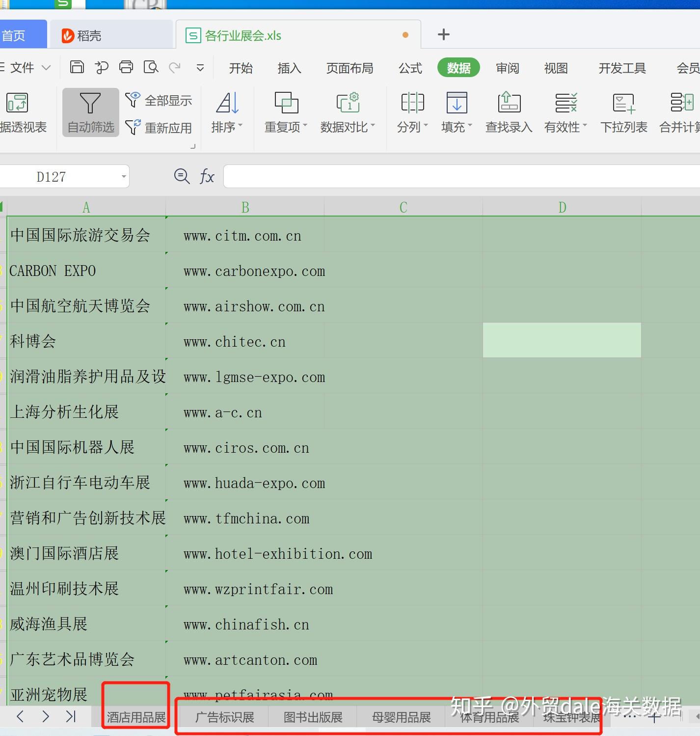Switch to 酒店用品展 sheet tab

pyautogui.click(x=136, y=717)
